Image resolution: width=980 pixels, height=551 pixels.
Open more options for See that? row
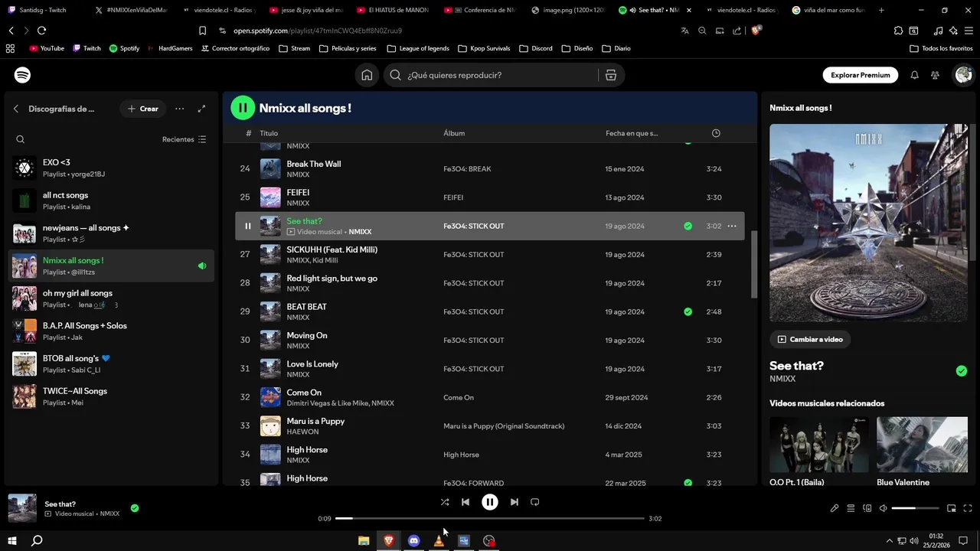point(732,226)
